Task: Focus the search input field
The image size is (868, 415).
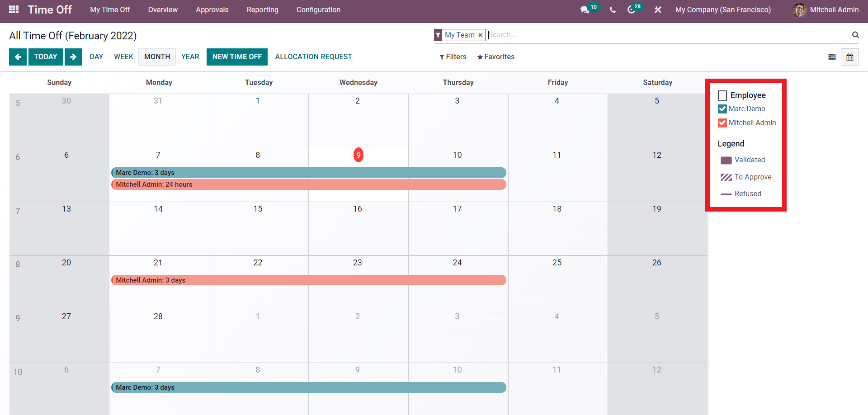Action: [668, 35]
